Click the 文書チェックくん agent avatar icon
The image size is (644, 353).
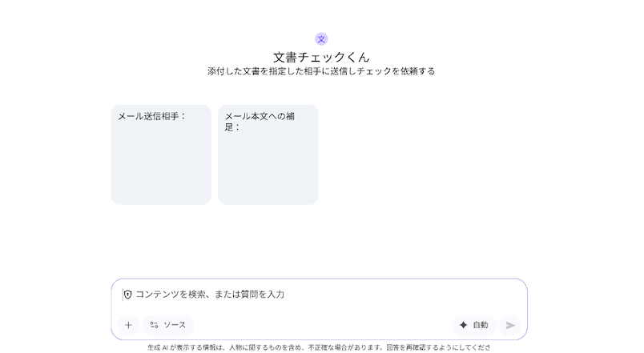pos(321,39)
